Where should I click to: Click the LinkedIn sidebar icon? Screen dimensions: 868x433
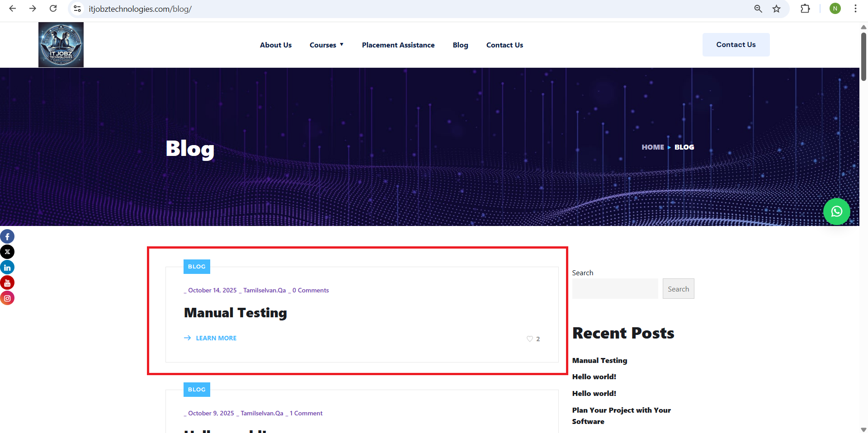(x=7, y=267)
